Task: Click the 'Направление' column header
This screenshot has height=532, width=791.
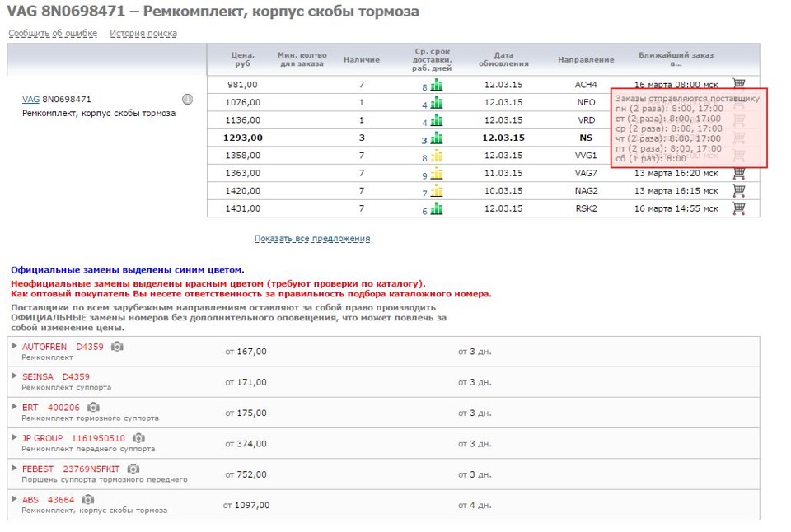Action: 586,59
